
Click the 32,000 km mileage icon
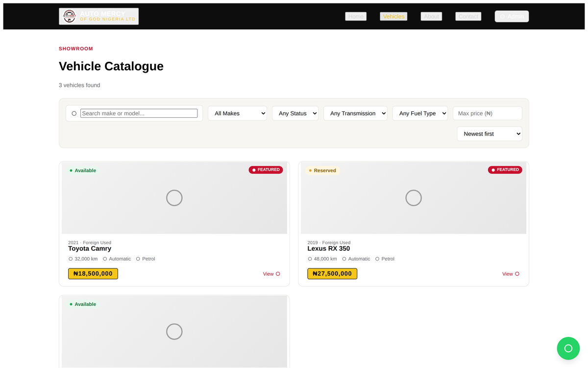(x=71, y=259)
